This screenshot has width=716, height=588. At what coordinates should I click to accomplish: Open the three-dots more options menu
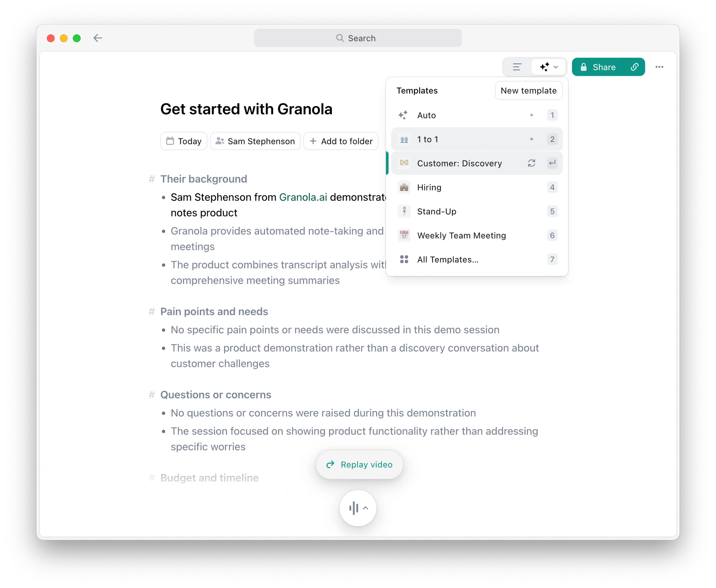659,67
